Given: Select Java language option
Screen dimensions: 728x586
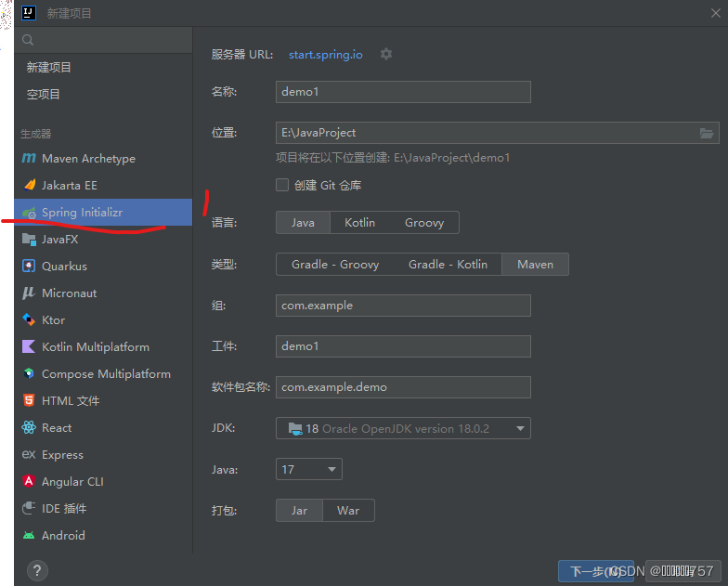Looking at the screenshot, I should [x=303, y=223].
